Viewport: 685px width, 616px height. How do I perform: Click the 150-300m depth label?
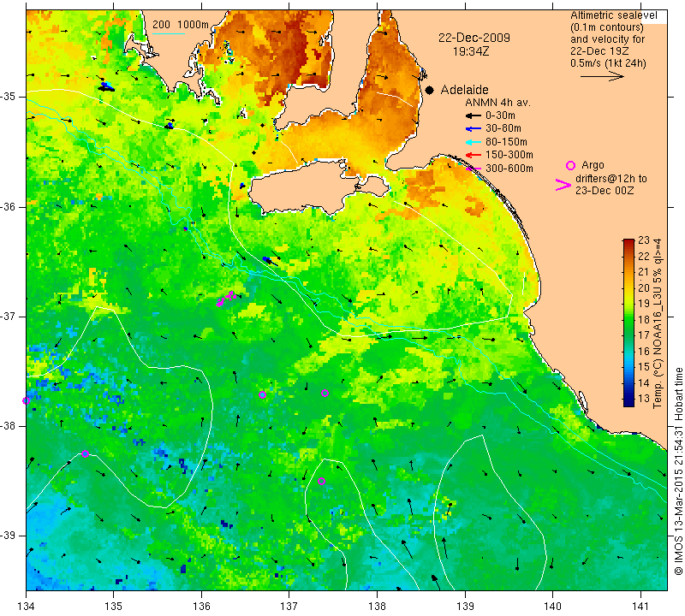pos(509,155)
